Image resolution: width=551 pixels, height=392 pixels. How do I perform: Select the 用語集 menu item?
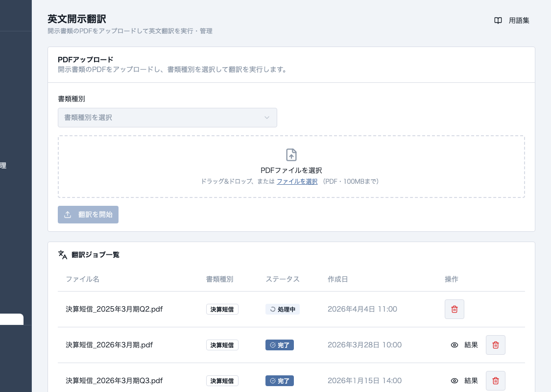[519, 21]
